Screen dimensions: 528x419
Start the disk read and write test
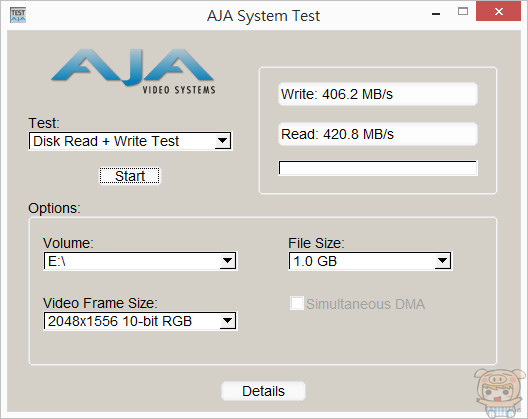(x=130, y=176)
